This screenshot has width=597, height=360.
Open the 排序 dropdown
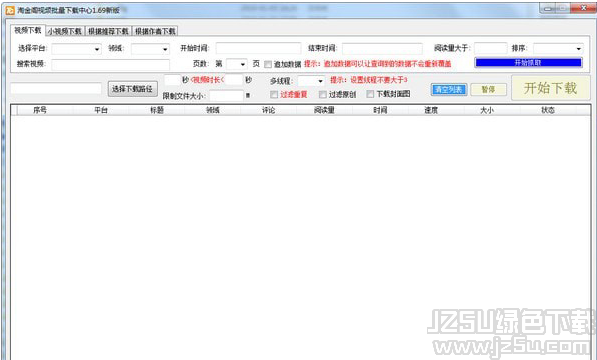point(558,48)
